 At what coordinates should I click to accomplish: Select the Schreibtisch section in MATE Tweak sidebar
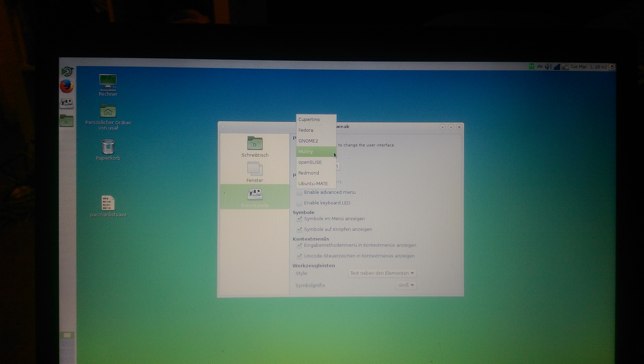coord(255,147)
